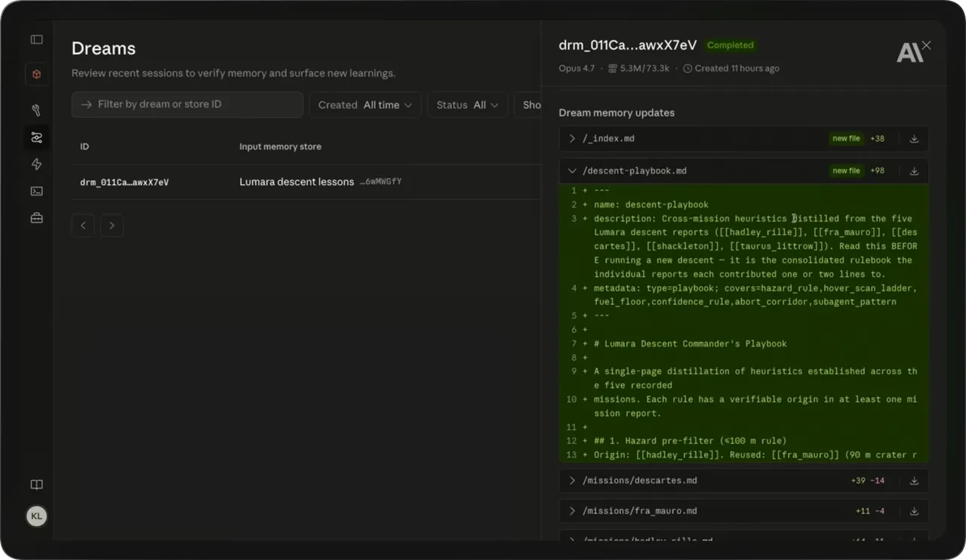Download the /missions/descartes.md file
Viewport: 966px width, 560px height.
[914, 481]
